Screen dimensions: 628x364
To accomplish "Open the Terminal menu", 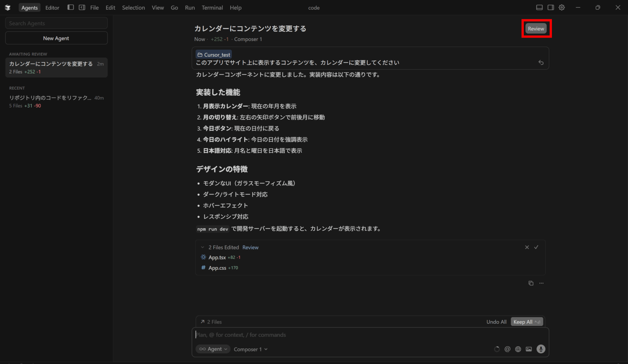I will point(212,8).
